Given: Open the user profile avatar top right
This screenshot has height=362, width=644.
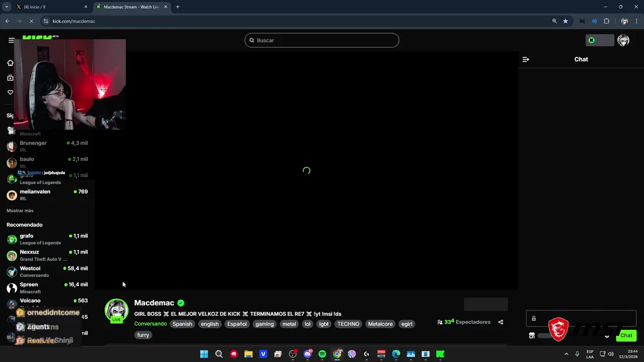Looking at the screenshot, I should click(x=623, y=40).
